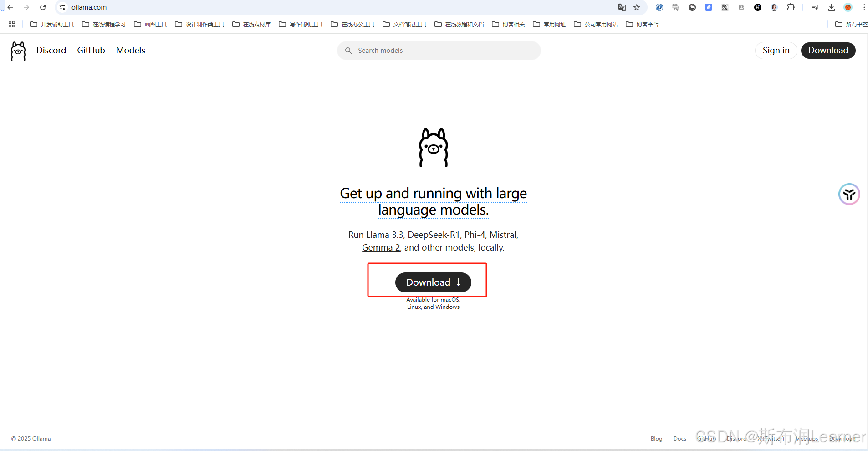This screenshot has height=451, width=868.
Task: Open the Mistral model link
Action: (x=503, y=235)
